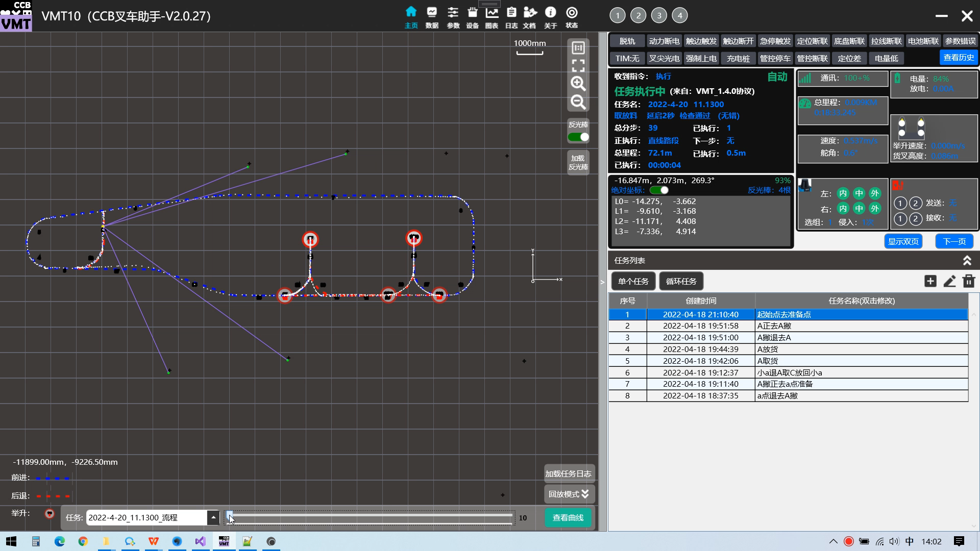Toggle the 绝对坐标 absolute coordinates switch

659,190
